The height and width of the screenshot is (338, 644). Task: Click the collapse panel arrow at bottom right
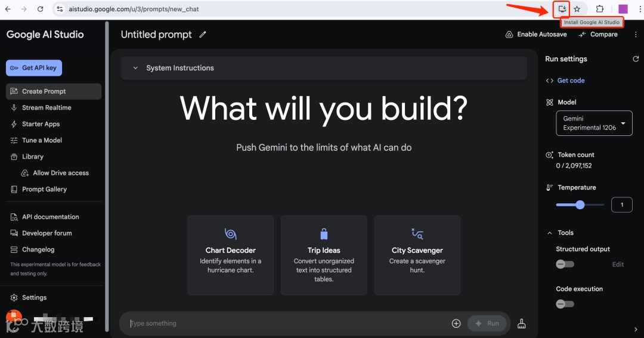pyautogui.click(x=636, y=330)
